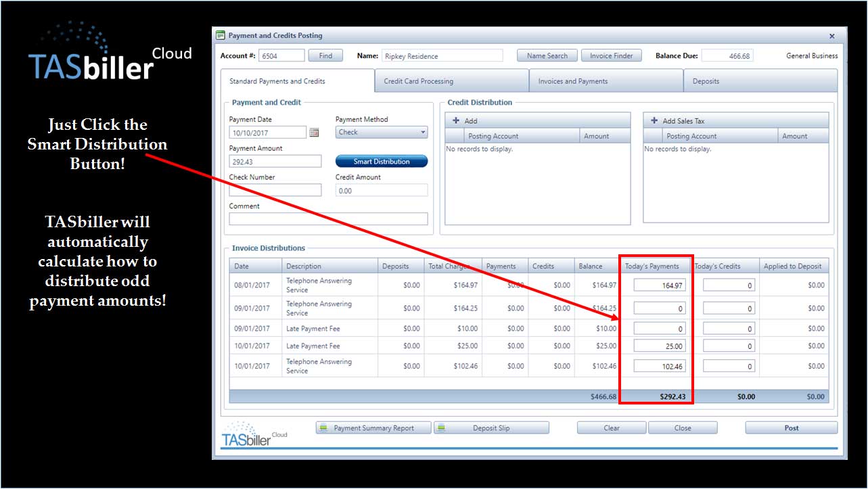This screenshot has height=489, width=868.
Task: Click Today's Payments field showing 102.46
Action: point(660,367)
